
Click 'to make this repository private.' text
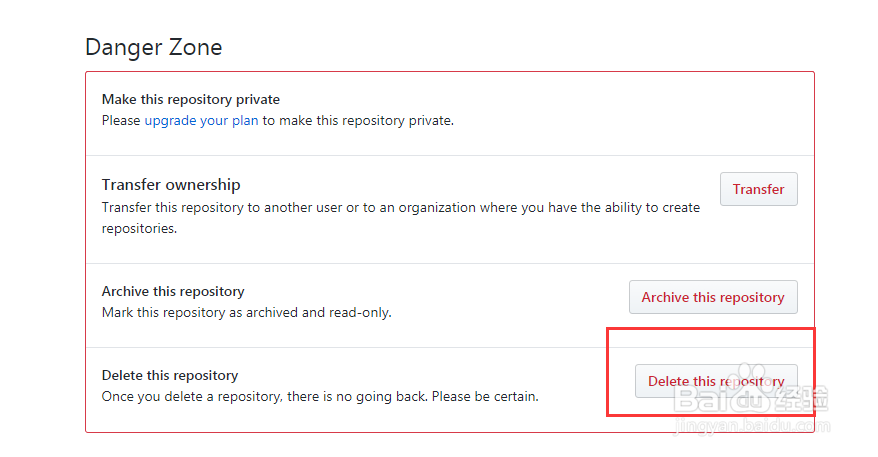(358, 121)
